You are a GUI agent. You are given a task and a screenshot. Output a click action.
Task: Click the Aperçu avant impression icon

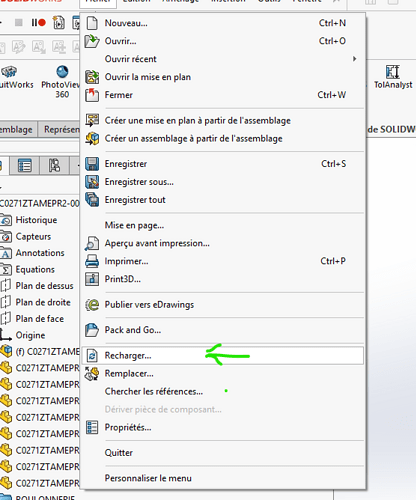(92, 243)
